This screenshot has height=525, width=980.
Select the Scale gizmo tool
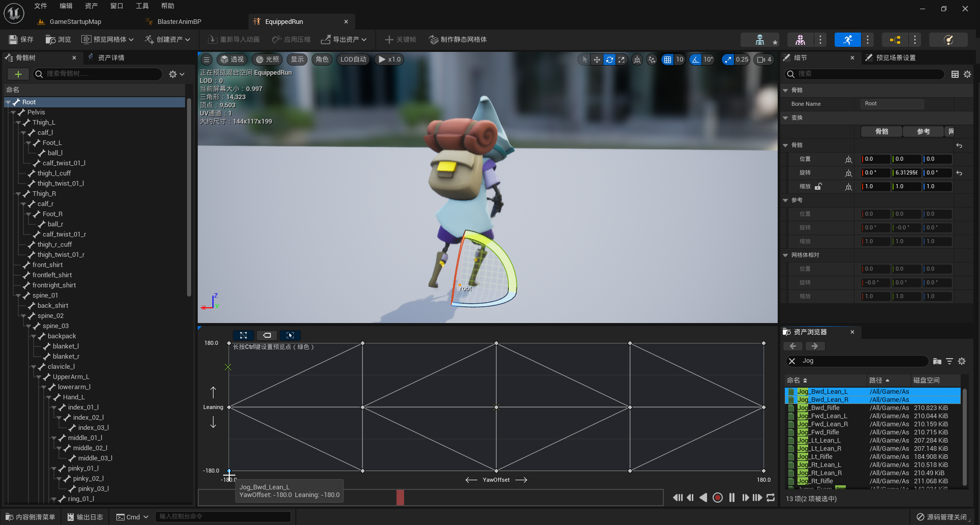point(621,60)
